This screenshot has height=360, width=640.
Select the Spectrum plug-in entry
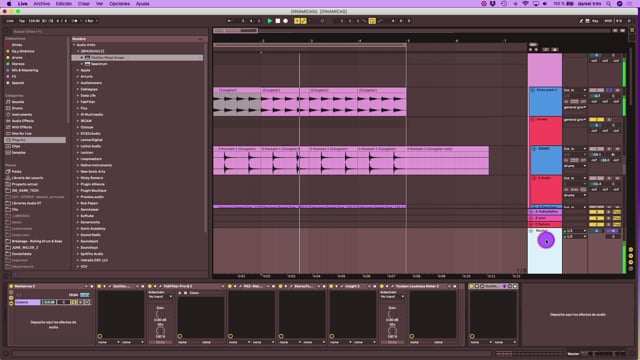(x=99, y=64)
